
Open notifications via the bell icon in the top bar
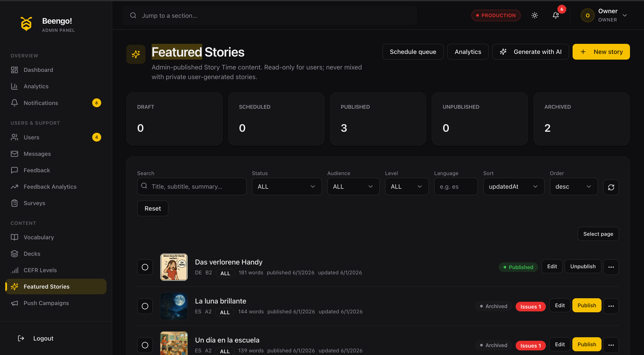coord(556,16)
